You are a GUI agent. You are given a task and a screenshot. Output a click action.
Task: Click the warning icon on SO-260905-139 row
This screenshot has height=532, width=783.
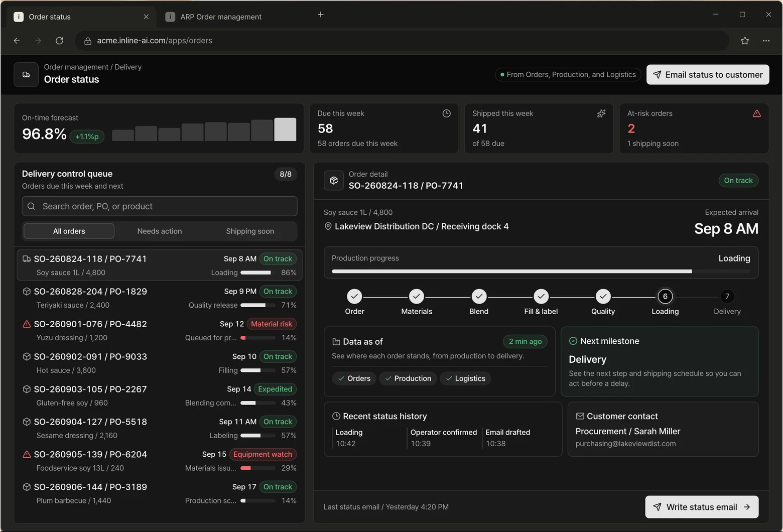(x=27, y=454)
